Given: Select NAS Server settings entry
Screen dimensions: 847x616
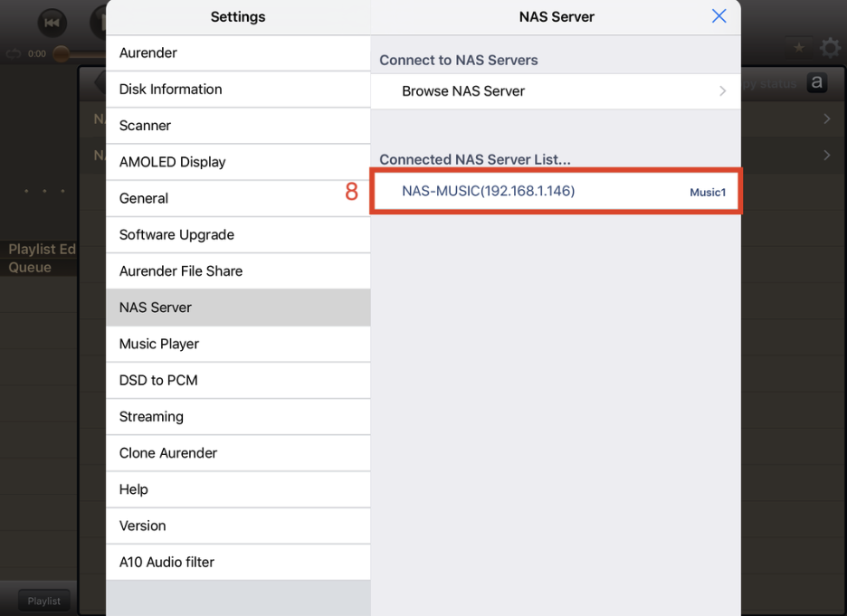Looking at the screenshot, I should pos(238,308).
